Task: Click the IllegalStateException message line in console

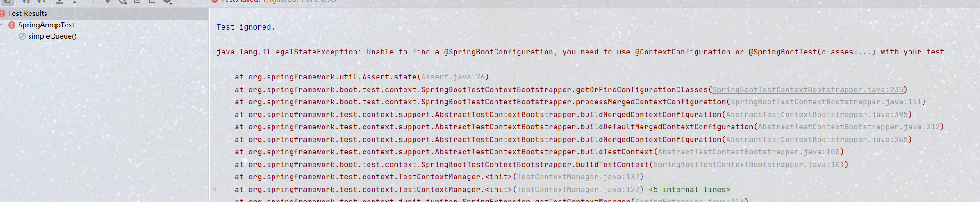Action: (580, 52)
